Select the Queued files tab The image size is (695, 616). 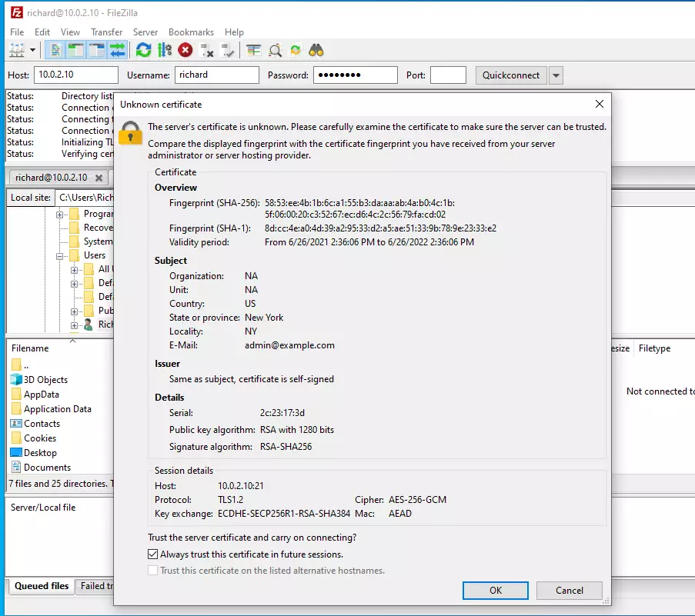coord(42,586)
